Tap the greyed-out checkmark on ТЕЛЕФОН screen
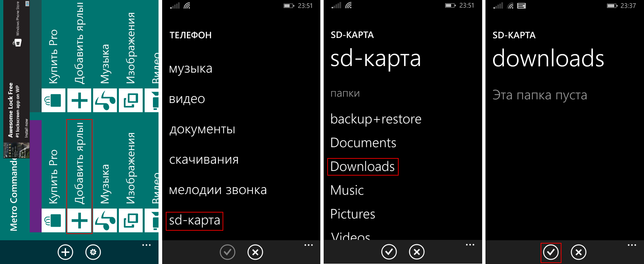Viewport: 644px width, 264px height. pyautogui.click(x=228, y=252)
